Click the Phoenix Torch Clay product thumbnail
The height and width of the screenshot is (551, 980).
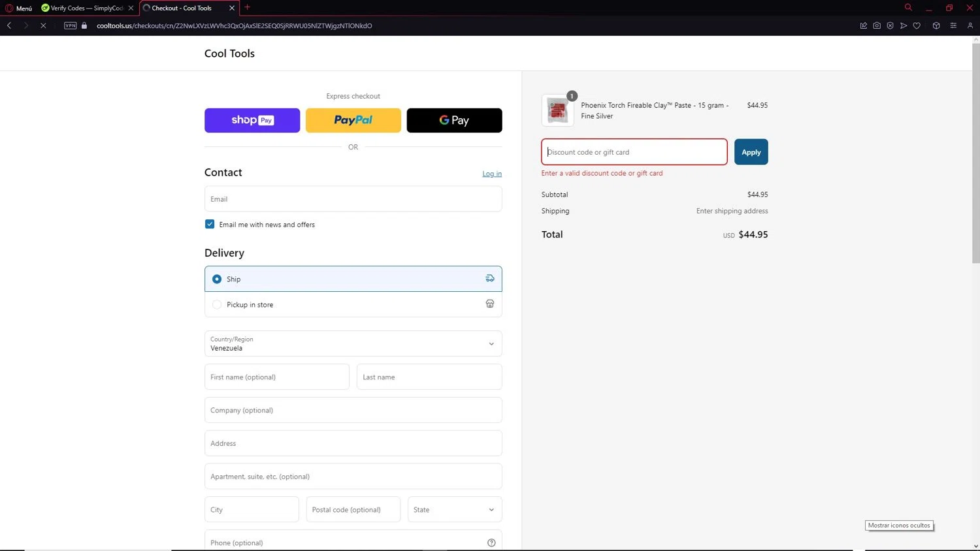click(x=557, y=110)
